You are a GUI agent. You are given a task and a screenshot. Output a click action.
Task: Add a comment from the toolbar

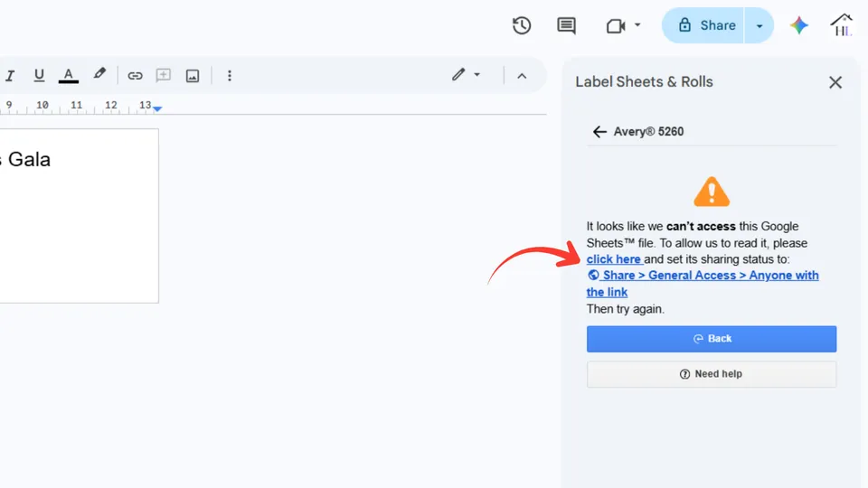click(x=164, y=75)
